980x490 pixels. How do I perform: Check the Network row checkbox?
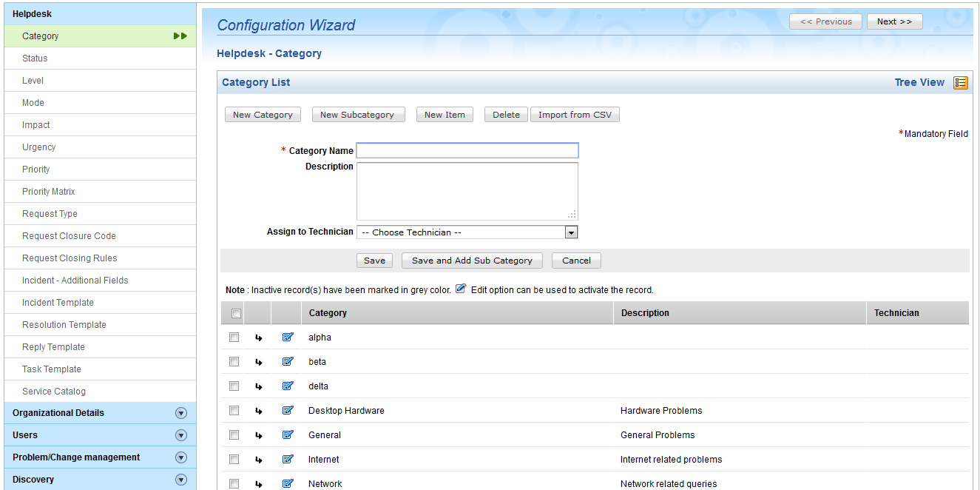(x=234, y=484)
